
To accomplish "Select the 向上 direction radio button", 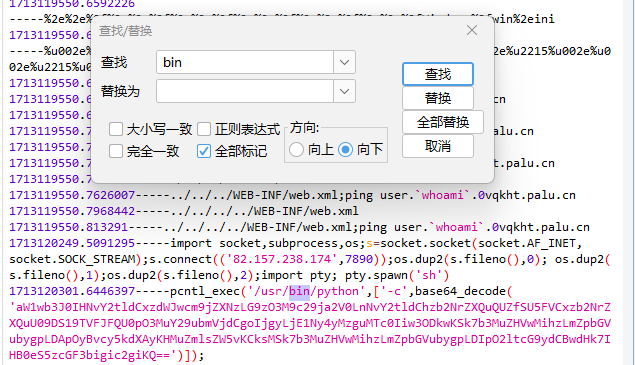I will [296, 149].
